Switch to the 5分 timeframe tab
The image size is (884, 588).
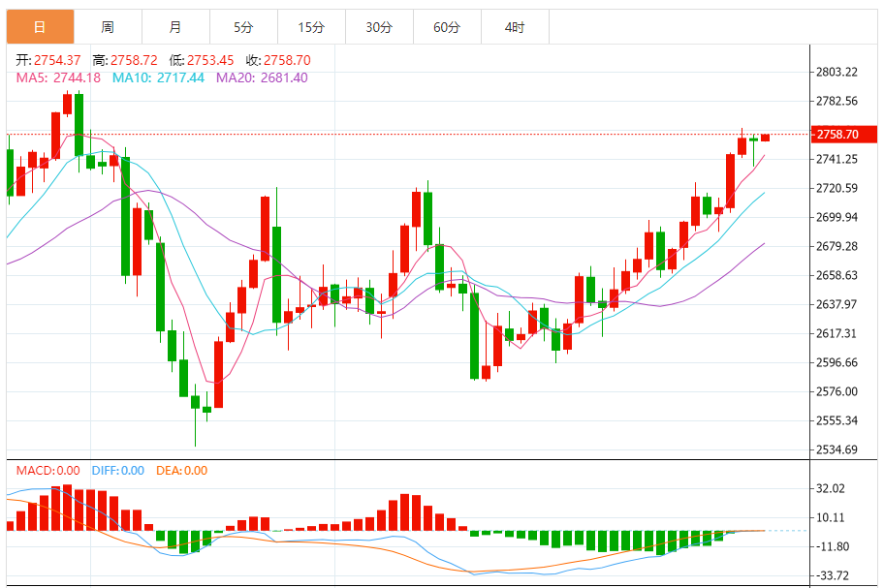click(x=243, y=26)
